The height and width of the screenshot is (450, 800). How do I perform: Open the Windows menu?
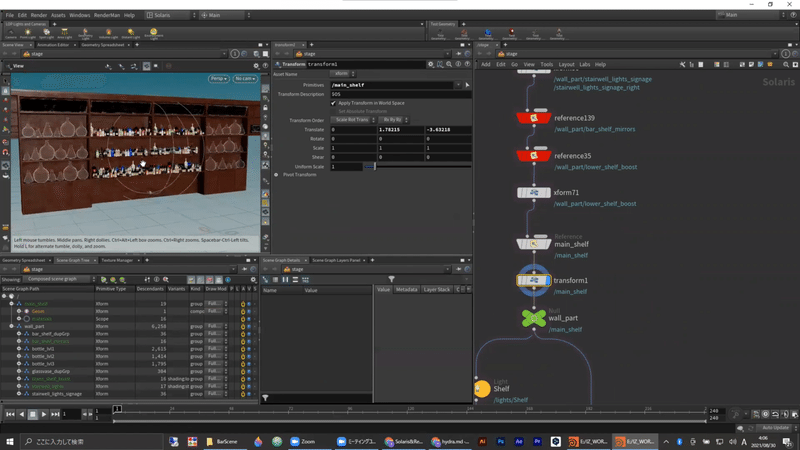coord(80,15)
